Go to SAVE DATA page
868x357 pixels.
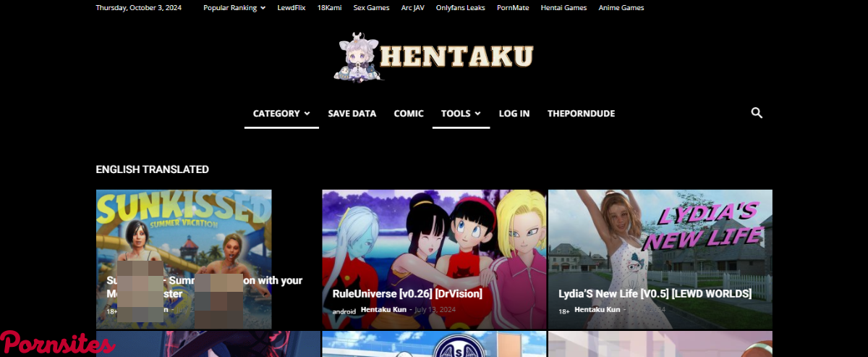pyautogui.click(x=352, y=114)
